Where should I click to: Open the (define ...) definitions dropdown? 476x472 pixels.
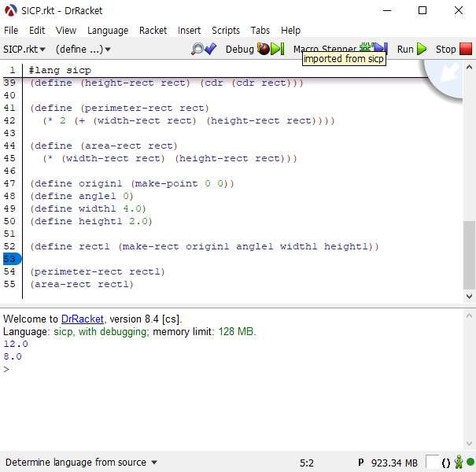point(83,49)
